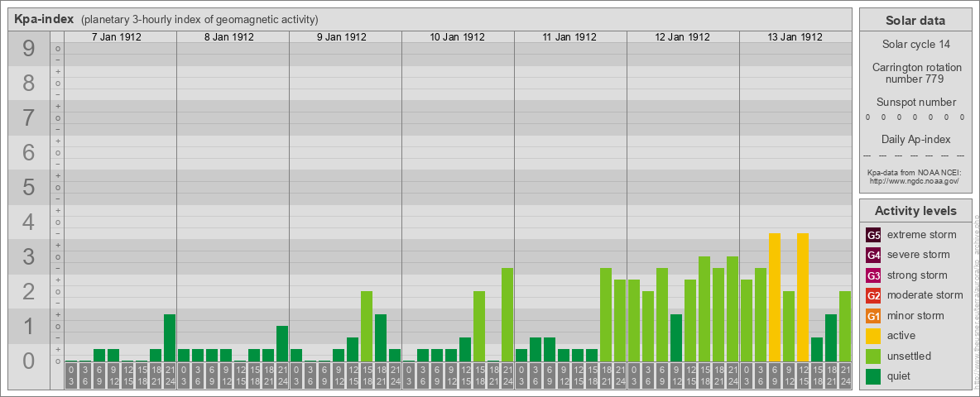This screenshot has height=397, width=980.
Task: Select the 12 Jan 1912 date header
Action: click(x=683, y=37)
